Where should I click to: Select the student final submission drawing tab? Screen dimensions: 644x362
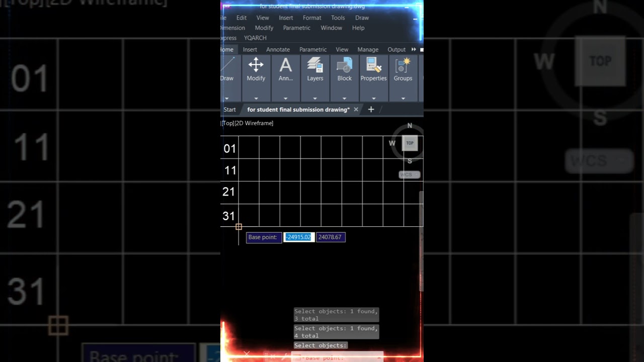(298, 110)
